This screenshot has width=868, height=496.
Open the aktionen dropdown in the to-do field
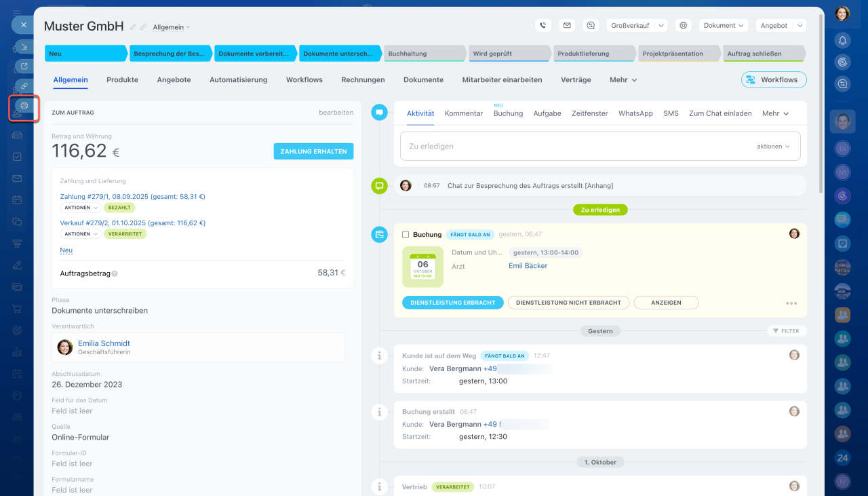click(x=773, y=147)
